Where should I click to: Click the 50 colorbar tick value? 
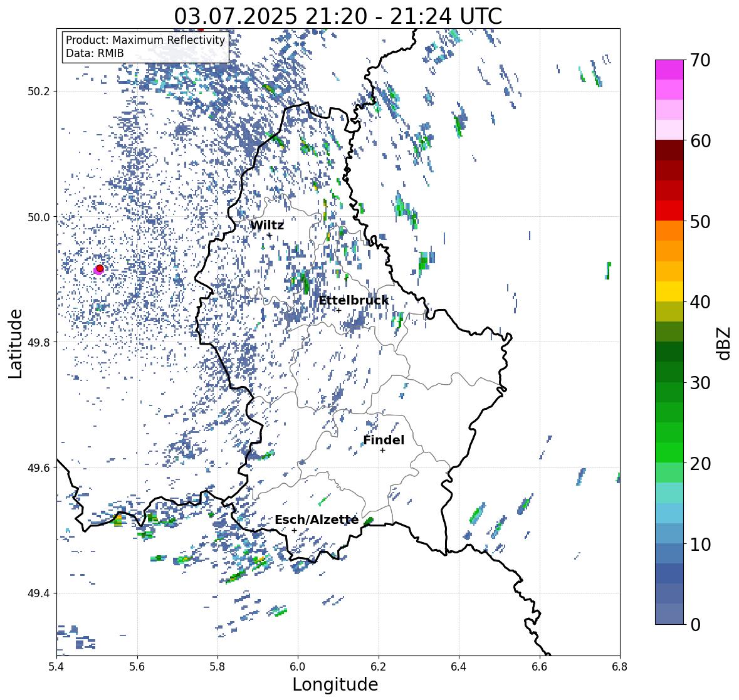[x=700, y=221]
